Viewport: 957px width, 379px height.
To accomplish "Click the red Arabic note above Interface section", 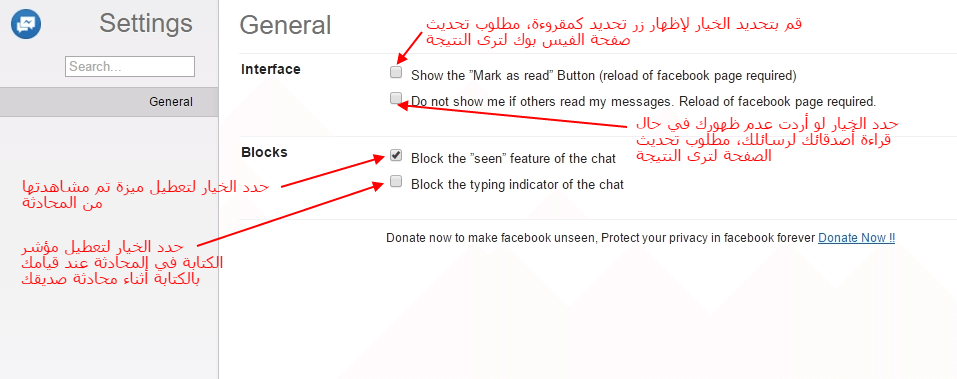I will coord(613,32).
